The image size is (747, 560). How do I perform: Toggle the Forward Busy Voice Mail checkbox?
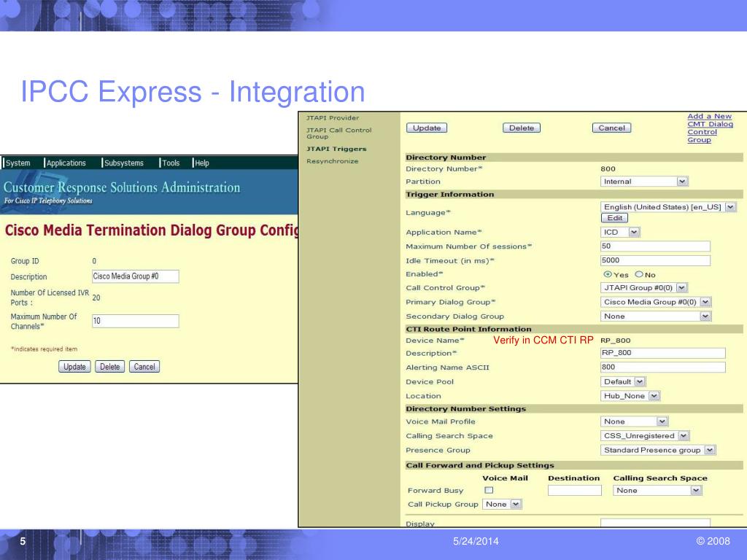tap(489, 490)
